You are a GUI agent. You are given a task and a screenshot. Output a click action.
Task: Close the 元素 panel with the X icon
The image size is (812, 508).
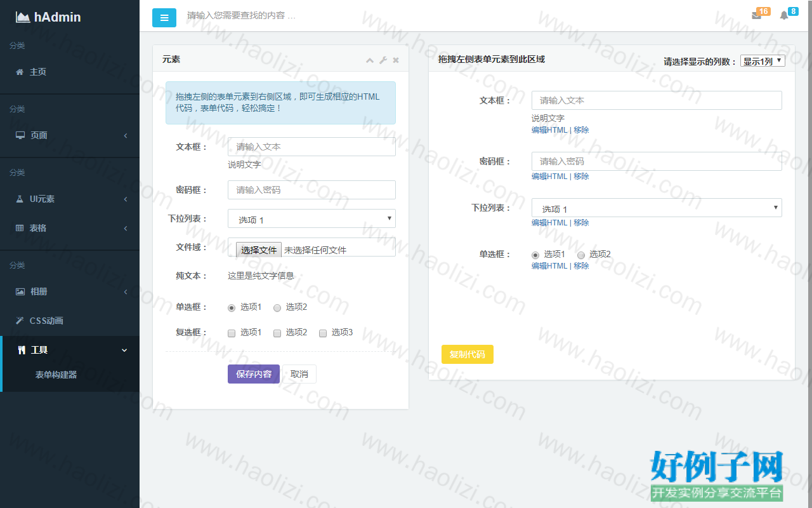[x=396, y=60]
